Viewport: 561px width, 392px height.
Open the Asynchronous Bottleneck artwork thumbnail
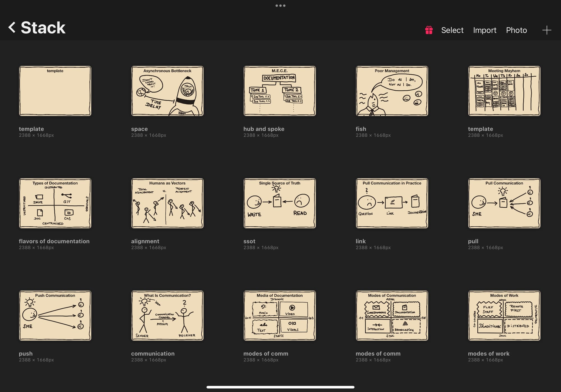click(167, 91)
